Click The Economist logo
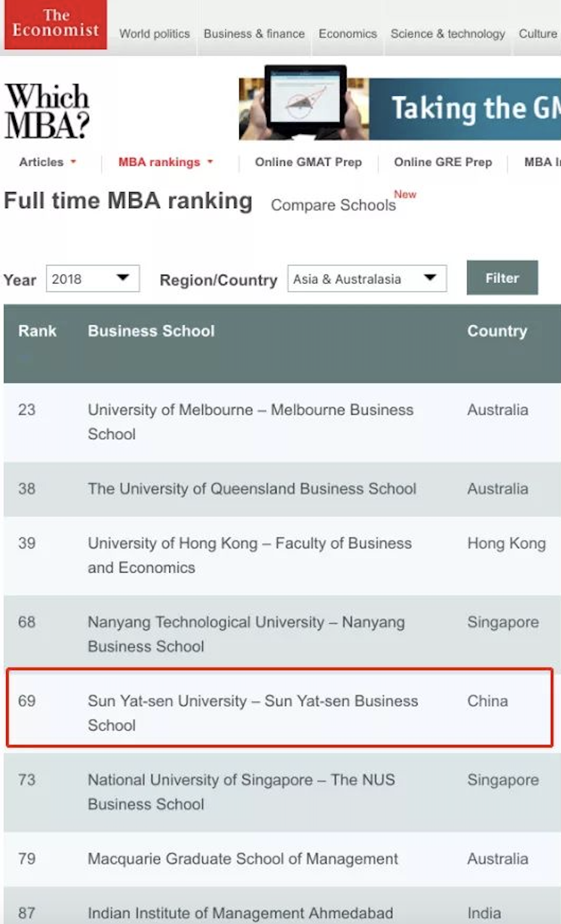The image size is (561, 924). [55, 24]
